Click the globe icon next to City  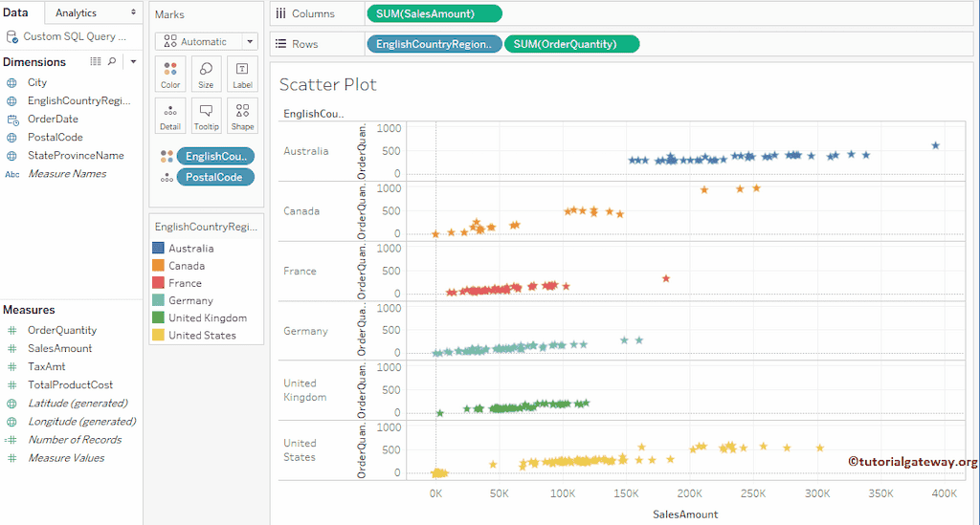pos(11,83)
